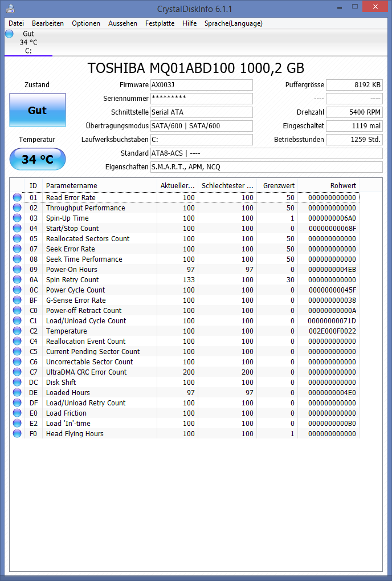This screenshot has width=392, height=581.
Task: Click the CrystalDiskInfo app icon in title bar
Action: coord(10,8)
